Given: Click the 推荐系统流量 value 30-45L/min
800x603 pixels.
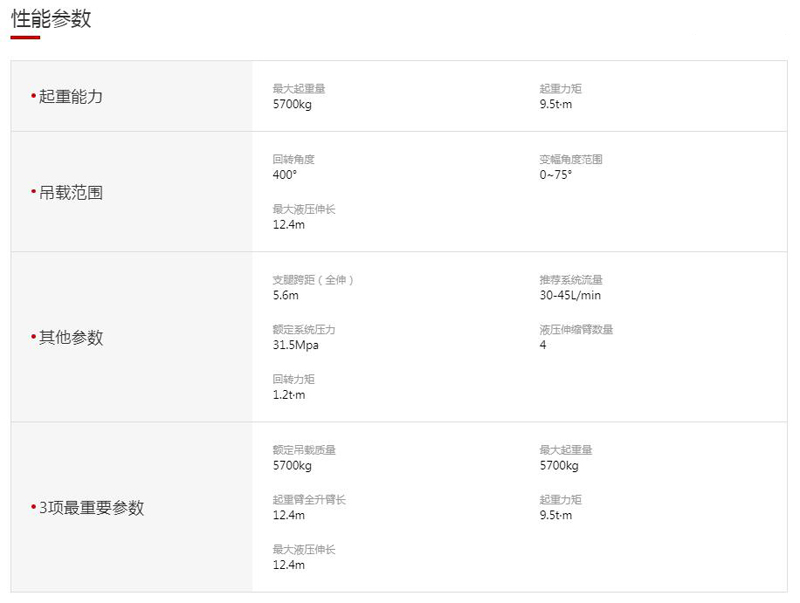Looking at the screenshot, I should click(x=570, y=295).
